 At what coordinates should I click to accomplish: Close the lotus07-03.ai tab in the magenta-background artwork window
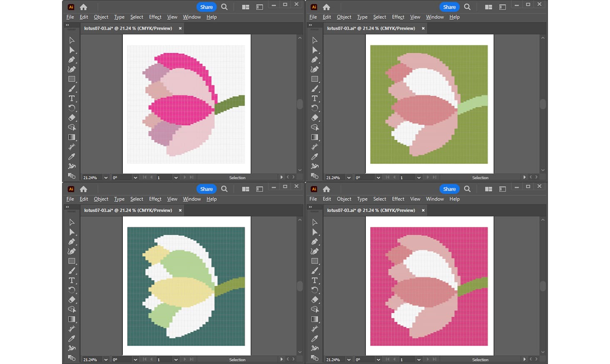(423, 210)
